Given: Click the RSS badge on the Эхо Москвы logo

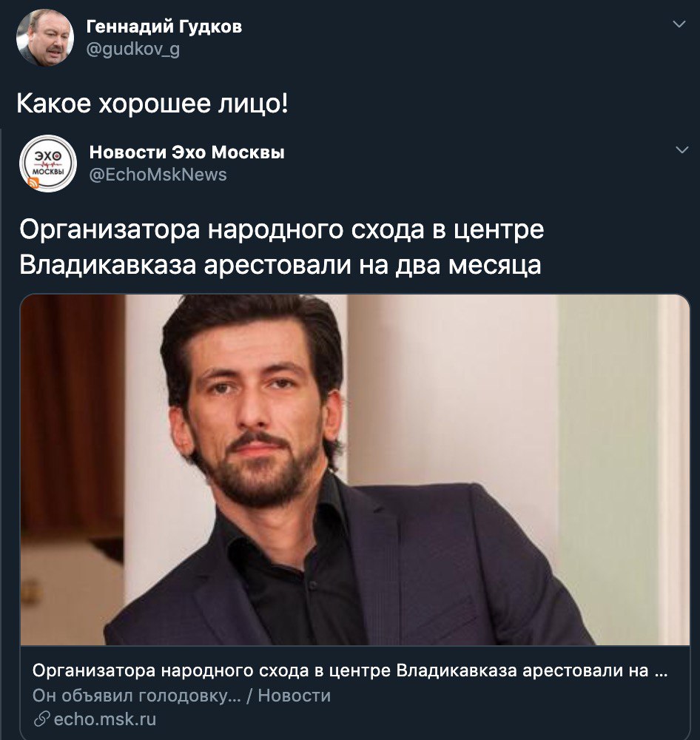Looking at the screenshot, I should pos(33,183).
